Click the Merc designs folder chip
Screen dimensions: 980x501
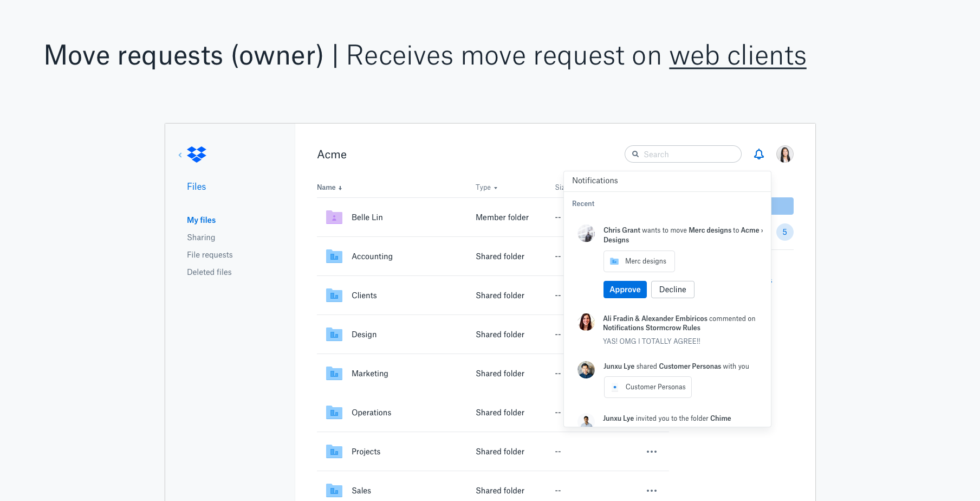coord(639,261)
